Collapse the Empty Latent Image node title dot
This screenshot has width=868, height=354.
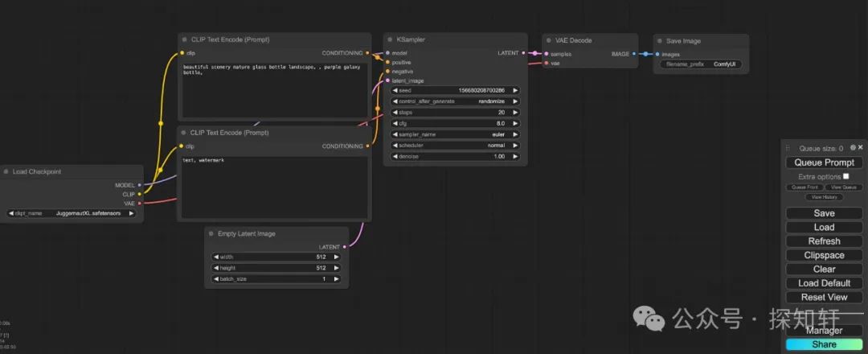click(211, 234)
